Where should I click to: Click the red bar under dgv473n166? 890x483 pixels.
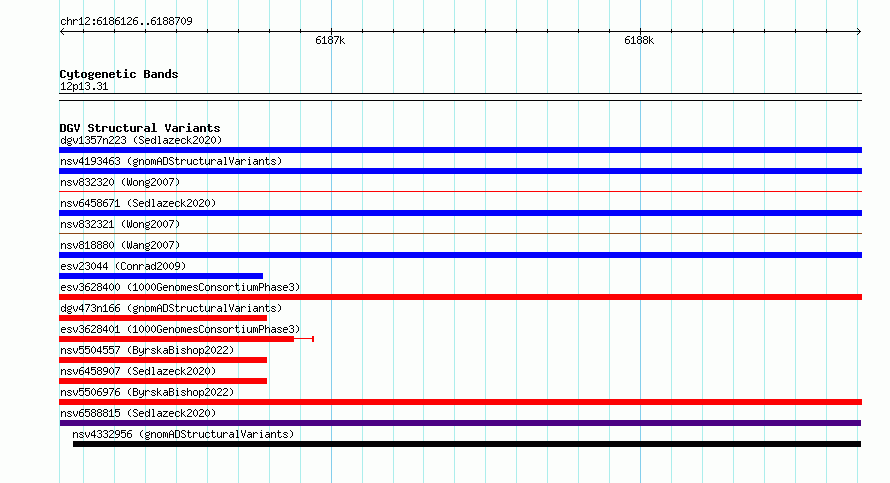(x=163, y=318)
